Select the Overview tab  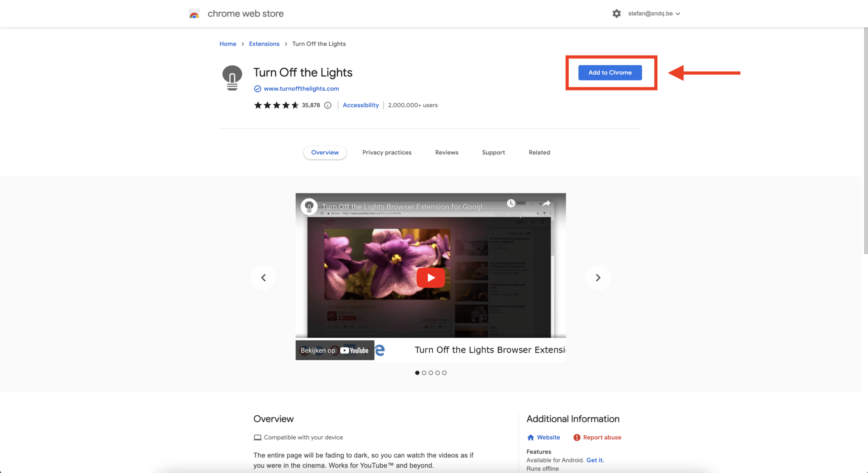(325, 152)
